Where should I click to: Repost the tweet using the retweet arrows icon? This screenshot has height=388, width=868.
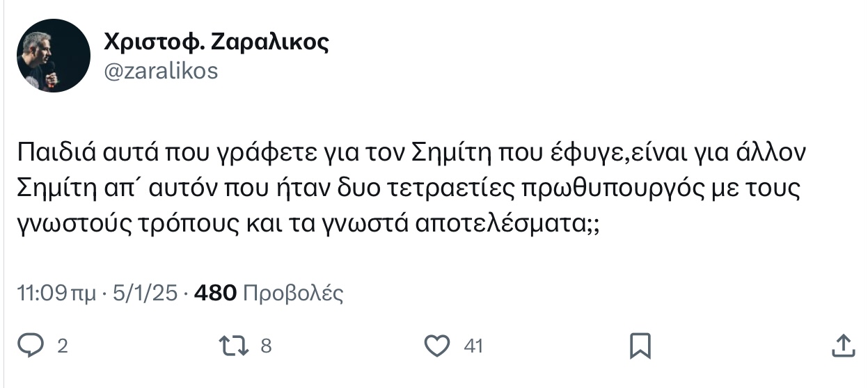tap(232, 346)
